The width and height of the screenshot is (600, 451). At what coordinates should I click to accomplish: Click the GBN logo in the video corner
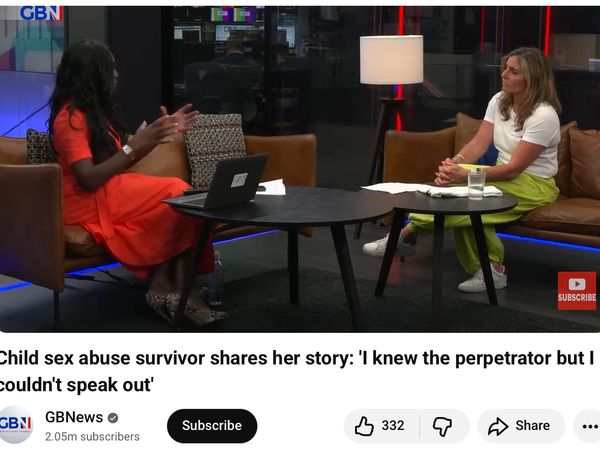pos(41,13)
